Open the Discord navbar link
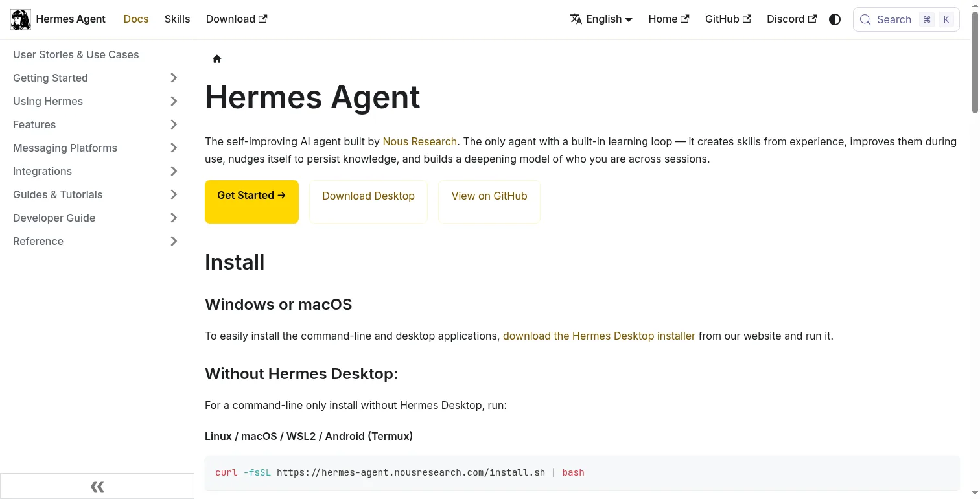Image resolution: width=980 pixels, height=499 pixels. click(x=792, y=19)
